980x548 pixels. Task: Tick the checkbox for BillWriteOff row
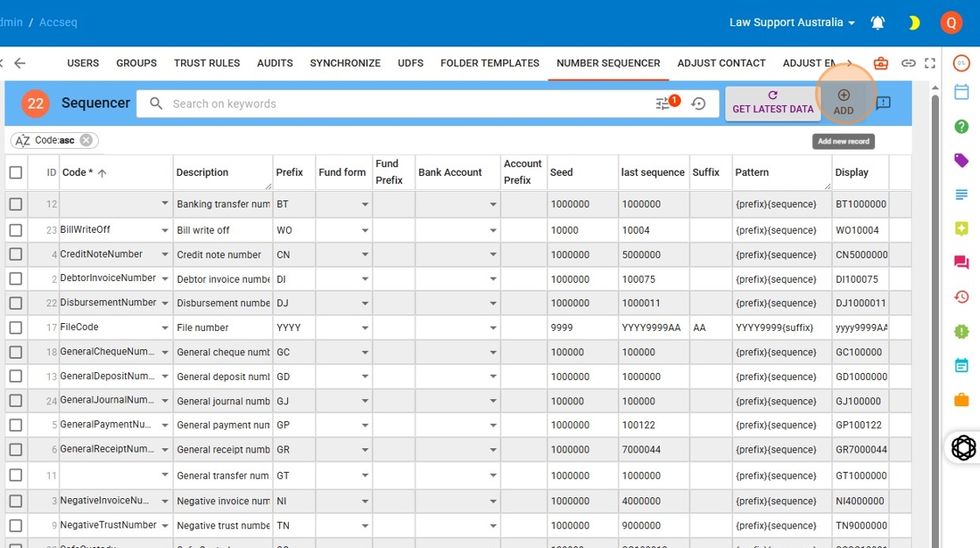tap(16, 230)
